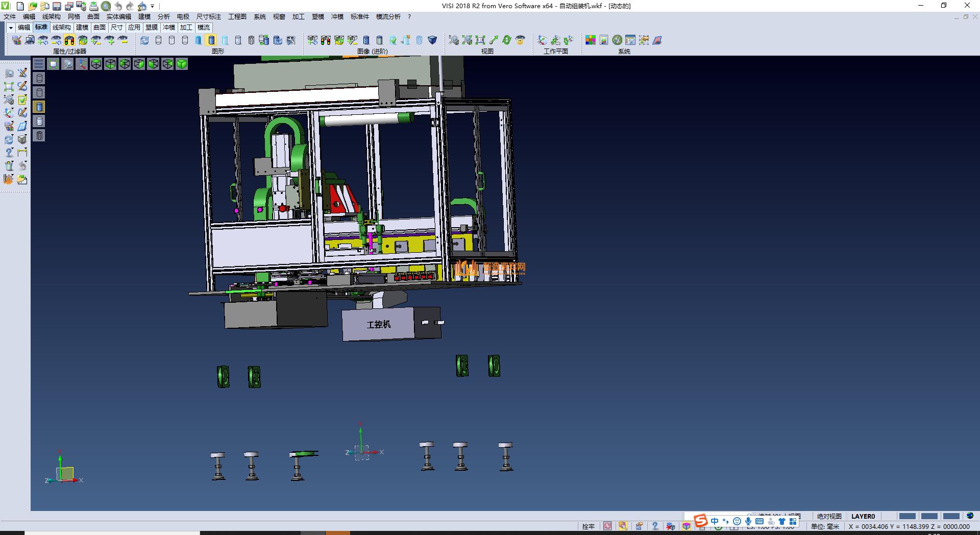
Task: Click the solid green cube view icon
Action: pyautogui.click(x=182, y=64)
